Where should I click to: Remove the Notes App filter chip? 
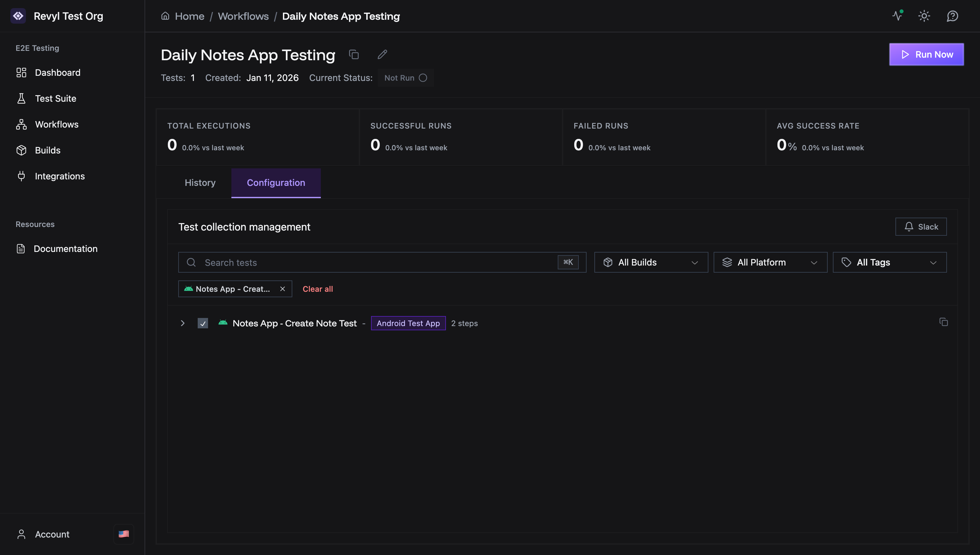283,289
